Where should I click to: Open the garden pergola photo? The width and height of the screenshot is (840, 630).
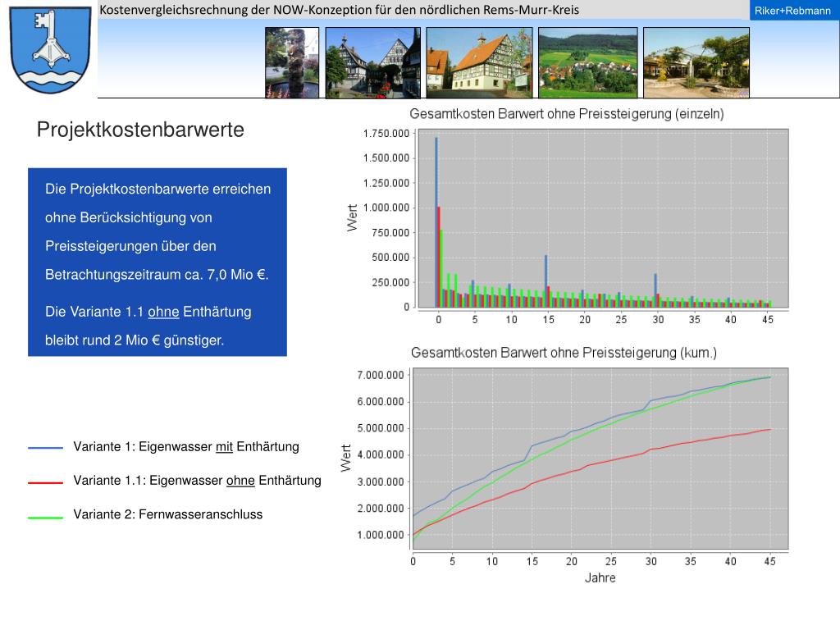tap(696, 62)
